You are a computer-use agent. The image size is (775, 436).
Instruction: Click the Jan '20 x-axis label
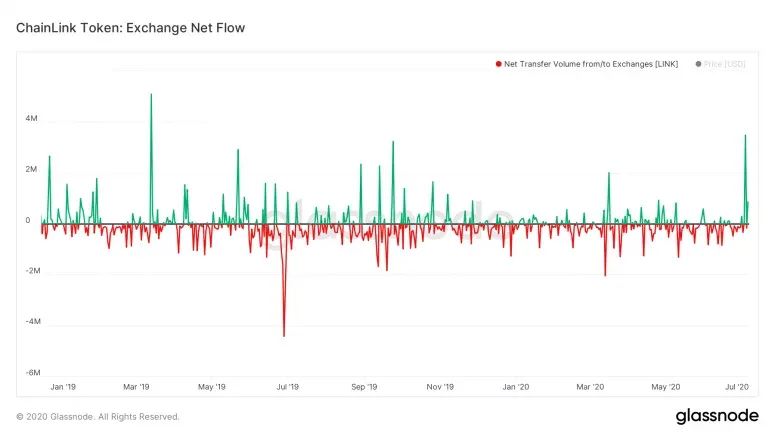pos(516,387)
